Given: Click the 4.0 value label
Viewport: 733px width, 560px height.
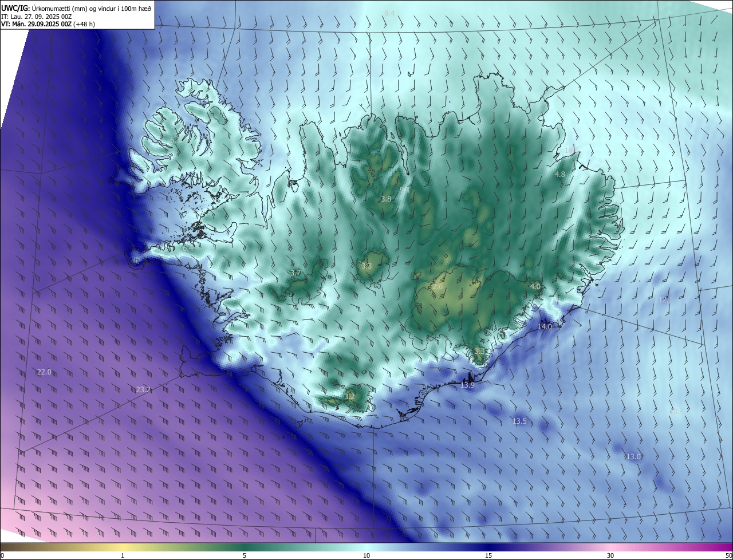Looking at the screenshot, I should click(535, 286).
